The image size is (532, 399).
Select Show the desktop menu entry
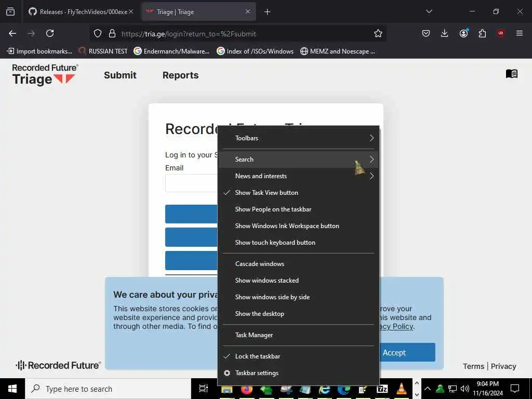(x=298, y=313)
